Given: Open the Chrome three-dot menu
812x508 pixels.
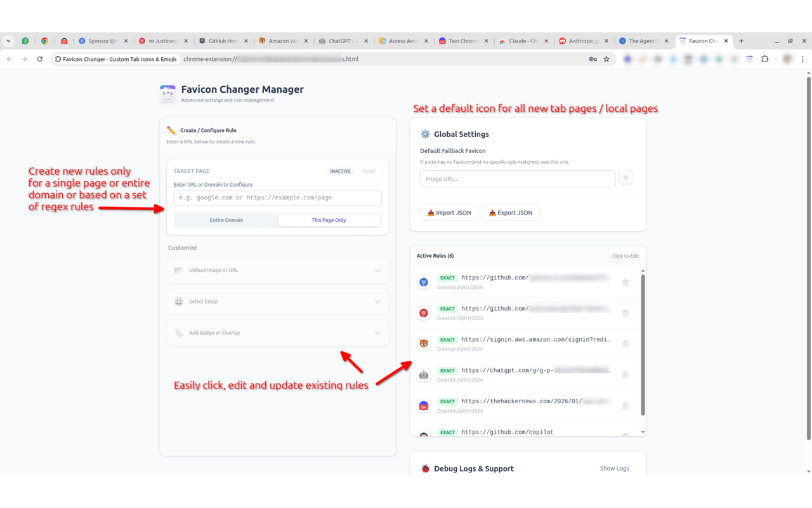Looking at the screenshot, I should 802,59.
